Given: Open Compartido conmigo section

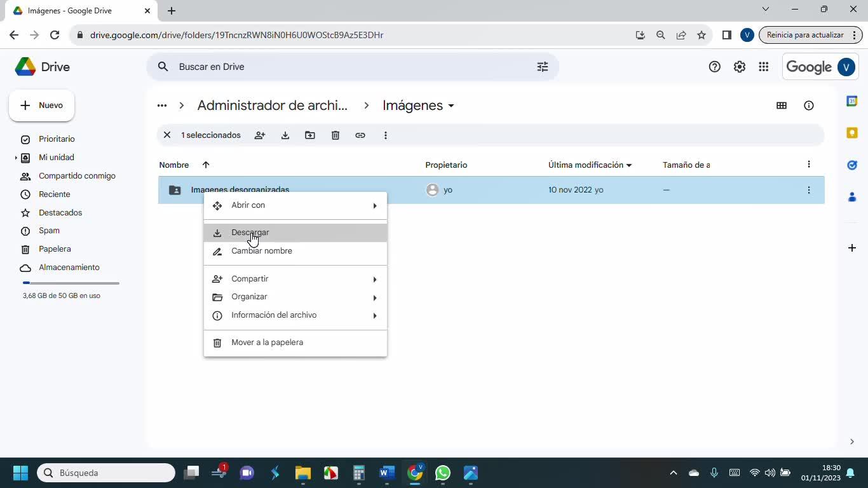Looking at the screenshot, I should [x=77, y=176].
